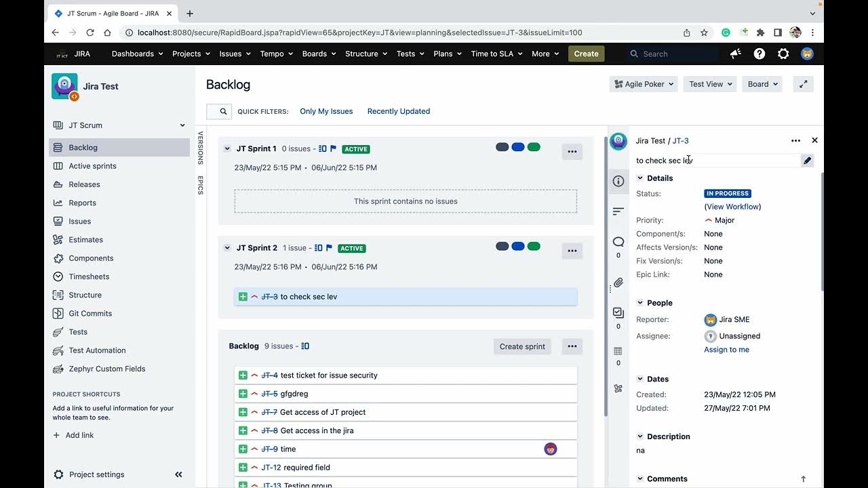Collapse the Details section
Screen dimensions: 868x488
click(x=639, y=178)
